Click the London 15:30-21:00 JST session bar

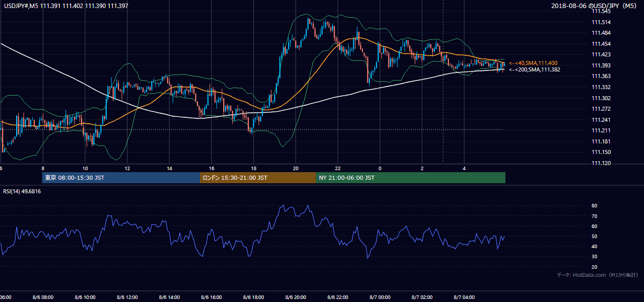257,178
